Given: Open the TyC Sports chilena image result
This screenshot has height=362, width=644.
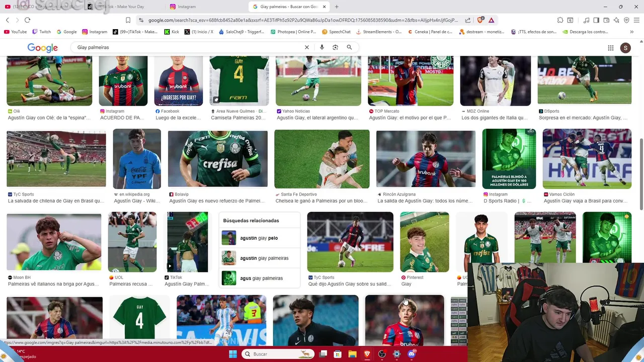Looking at the screenshot, I should coord(56,159).
